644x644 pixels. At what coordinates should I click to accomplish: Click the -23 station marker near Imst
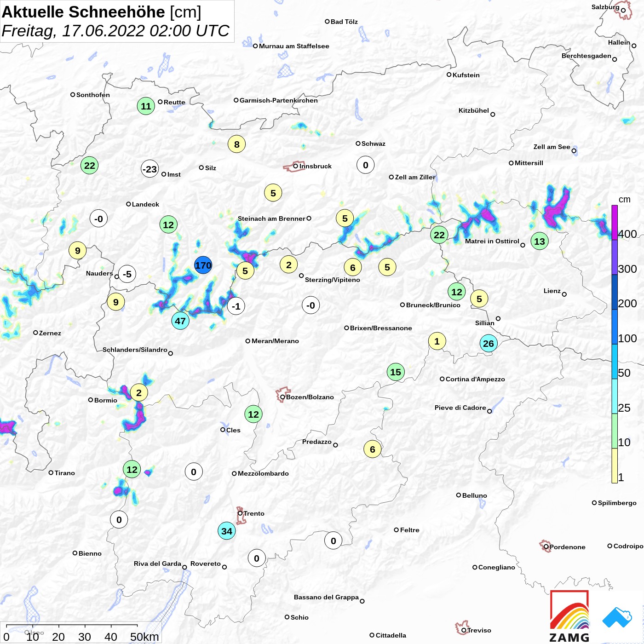[x=150, y=169]
